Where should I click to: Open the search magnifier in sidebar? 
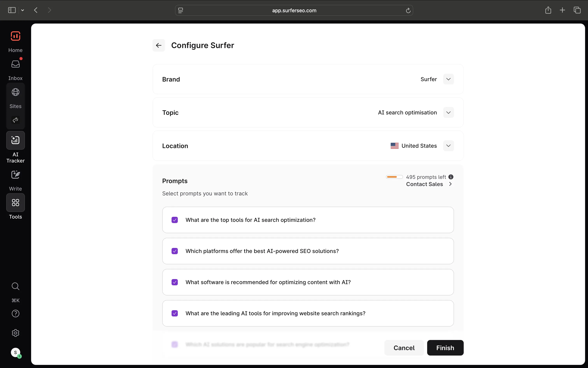pos(15,286)
